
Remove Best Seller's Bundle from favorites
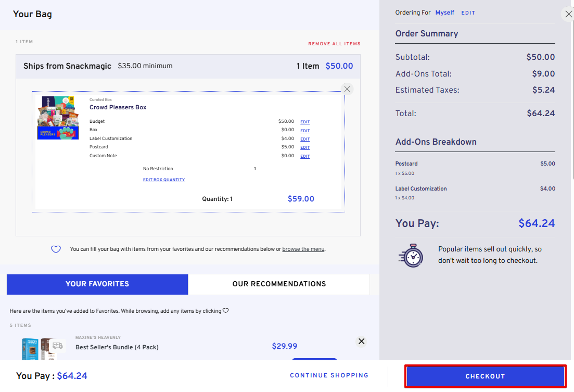[x=361, y=342]
